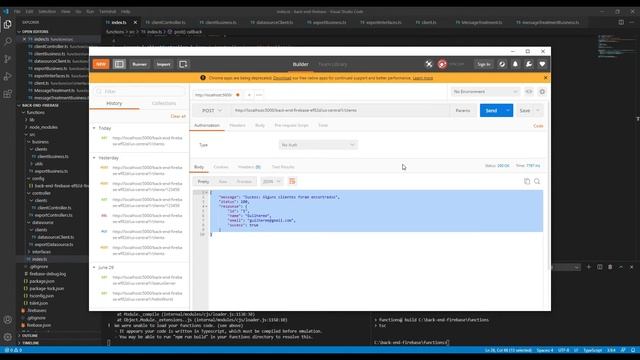Open the request Headers tab
This screenshot has height=360, width=640.
coord(238,125)
